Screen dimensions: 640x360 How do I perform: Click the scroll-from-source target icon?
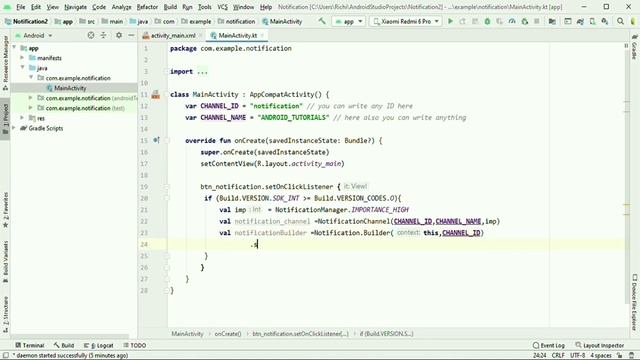91,36
